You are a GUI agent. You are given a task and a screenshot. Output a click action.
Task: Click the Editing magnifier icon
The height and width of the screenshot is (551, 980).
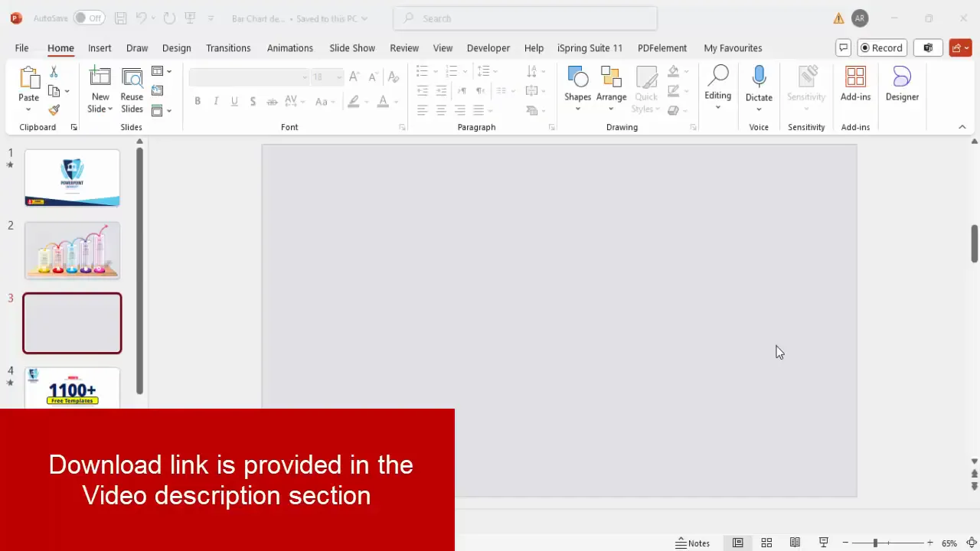click(x=718, y=76)
